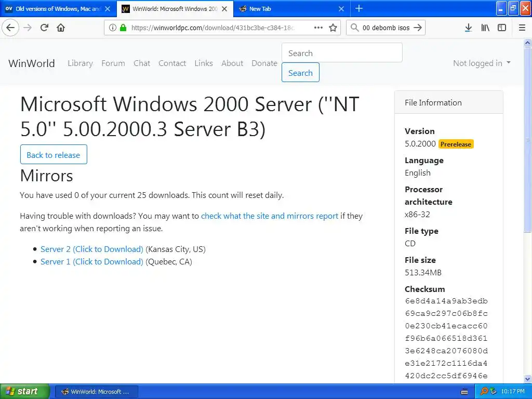
Task: Open the Windows Start menu
Action: [x=24, y=391]
